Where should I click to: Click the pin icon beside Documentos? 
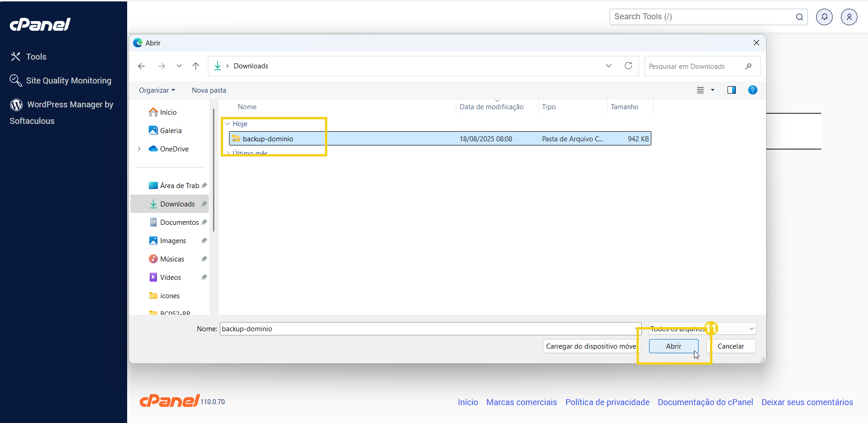[204, 223]
